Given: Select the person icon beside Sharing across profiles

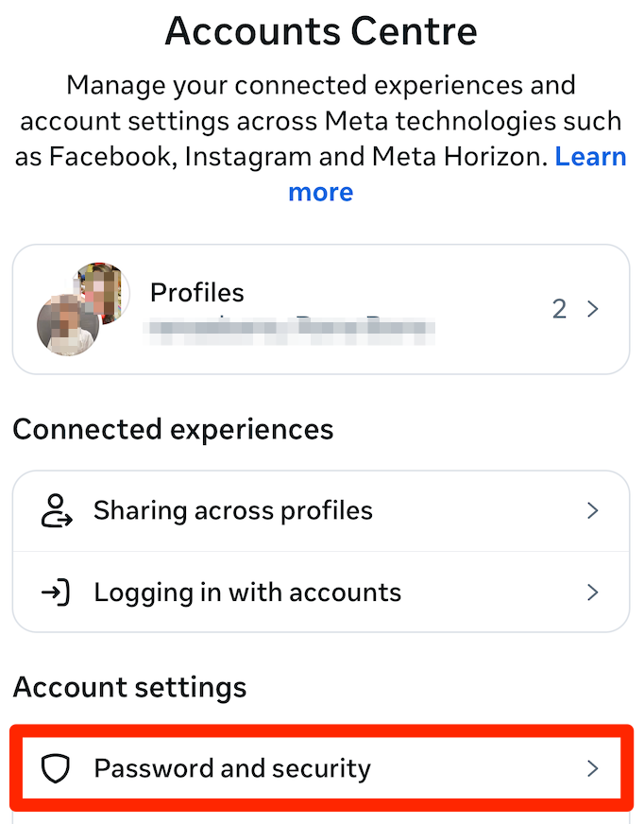Looking at the screenshot, I should pos(57,510).
